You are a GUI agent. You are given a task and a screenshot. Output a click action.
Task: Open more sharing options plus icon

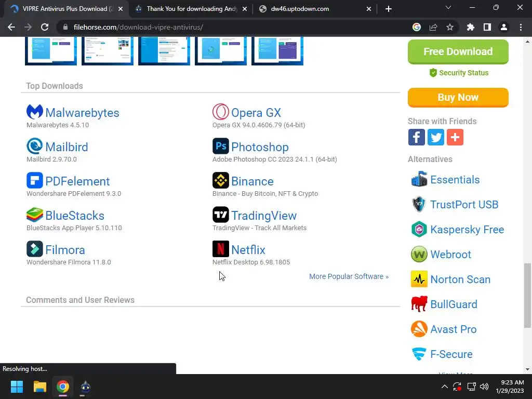pyautogui.click(x=455, y=137)
